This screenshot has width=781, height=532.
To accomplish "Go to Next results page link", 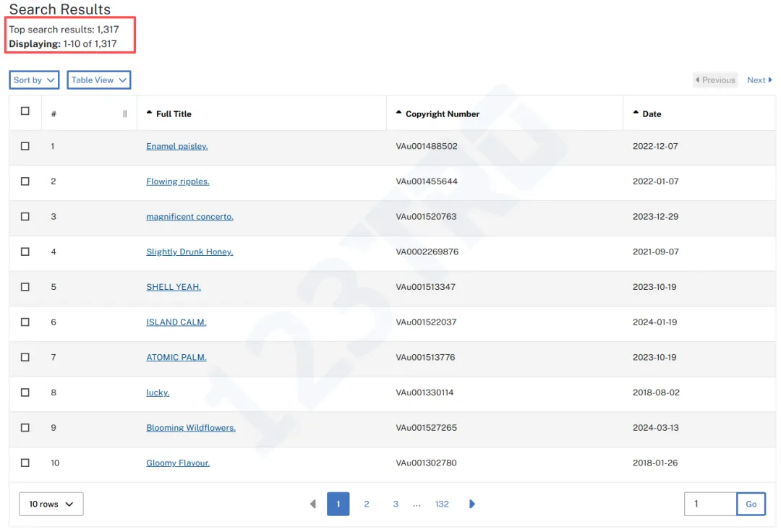I will click(759, 80).
